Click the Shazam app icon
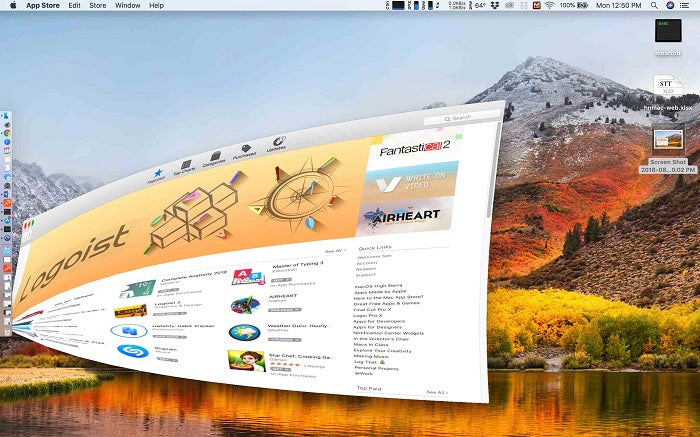The height and width of the screenshot is (437, 700). pos(133,351)
